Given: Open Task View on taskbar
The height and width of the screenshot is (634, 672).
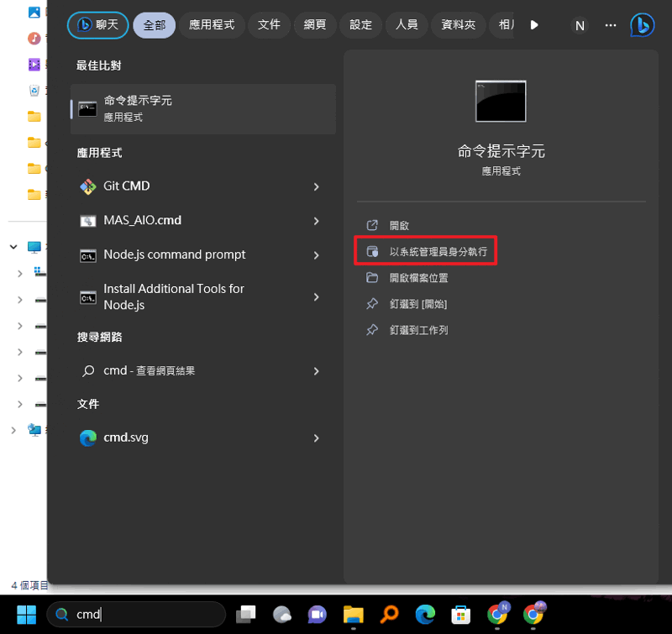Looking at the screenshot, I should [x=246, y=615].
